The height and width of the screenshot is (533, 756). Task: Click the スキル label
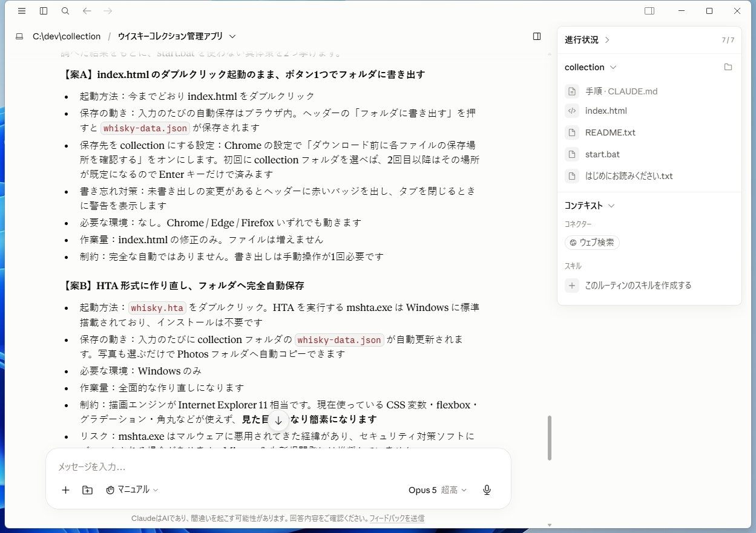(x=573, y=266)
